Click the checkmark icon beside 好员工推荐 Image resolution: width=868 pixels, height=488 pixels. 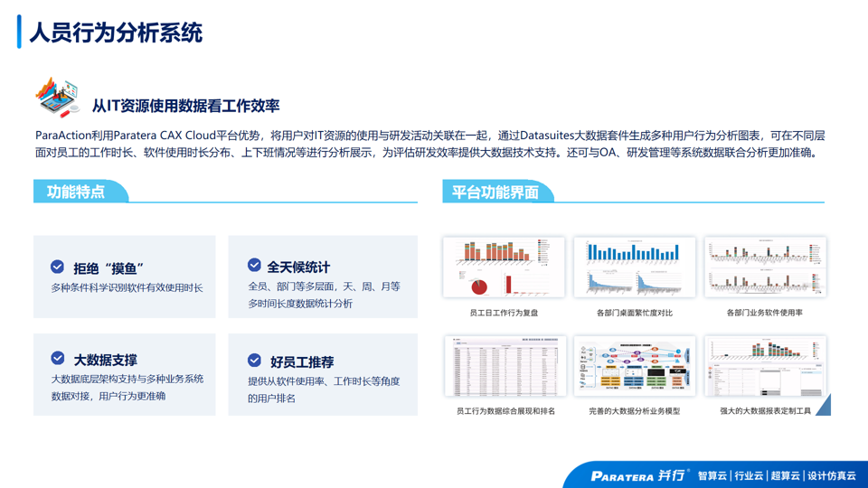(x=254, y=361)
